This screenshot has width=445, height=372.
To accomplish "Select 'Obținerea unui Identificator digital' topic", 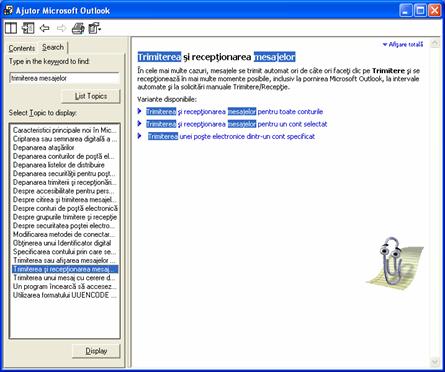I will pos(62,243).
